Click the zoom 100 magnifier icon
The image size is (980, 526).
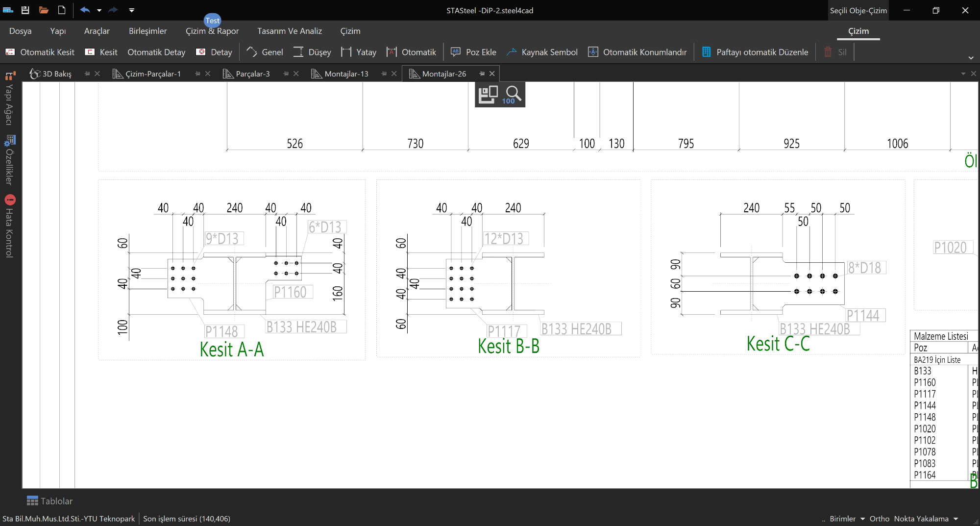click(513, 94)
